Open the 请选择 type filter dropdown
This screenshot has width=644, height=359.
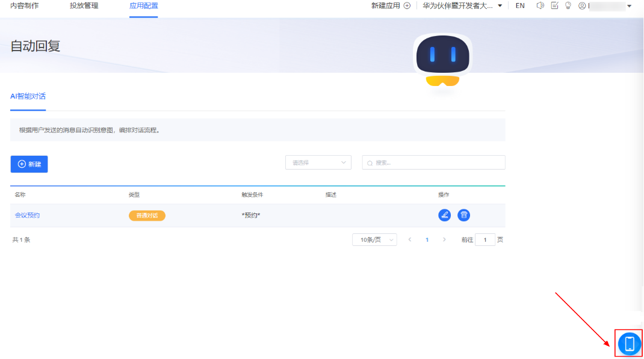(x=318, y=162)
